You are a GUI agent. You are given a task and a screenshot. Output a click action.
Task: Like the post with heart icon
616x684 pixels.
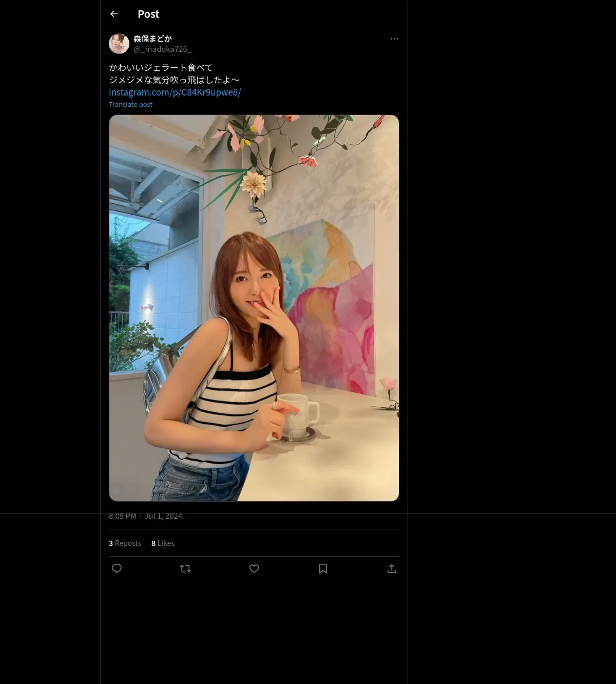(254, 568)
